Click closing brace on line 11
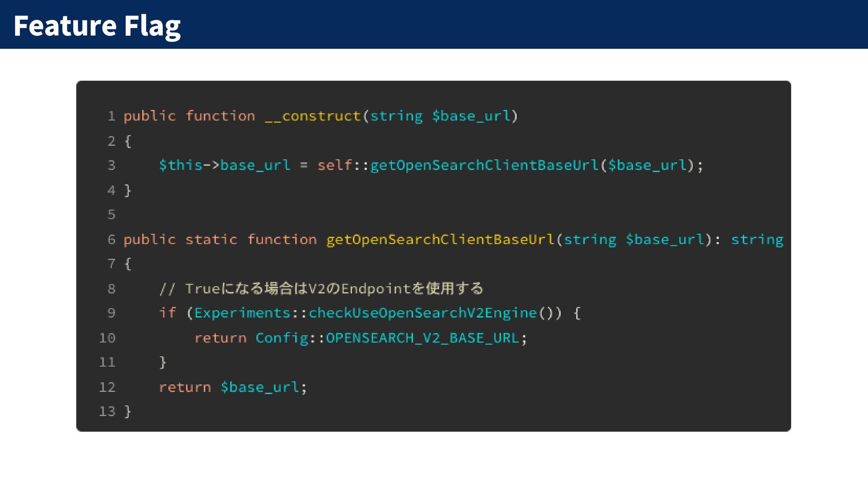The width and height of the screenshot is (868, 488). click(163, 362)
